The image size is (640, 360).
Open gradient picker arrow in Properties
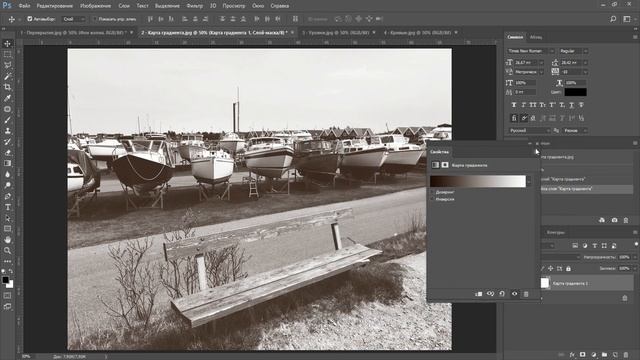coord(529,182)
